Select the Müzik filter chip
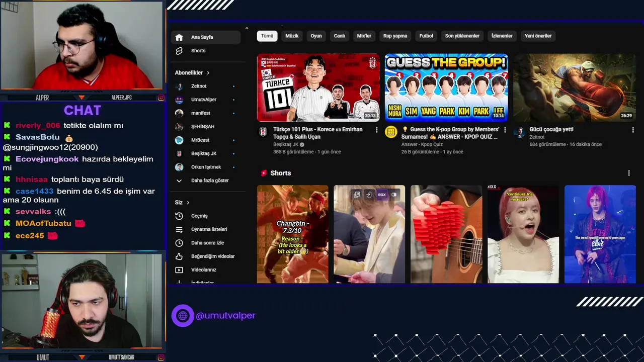This screenshot has height=362, width=644. pyautogui.click(x=292, y=36)
